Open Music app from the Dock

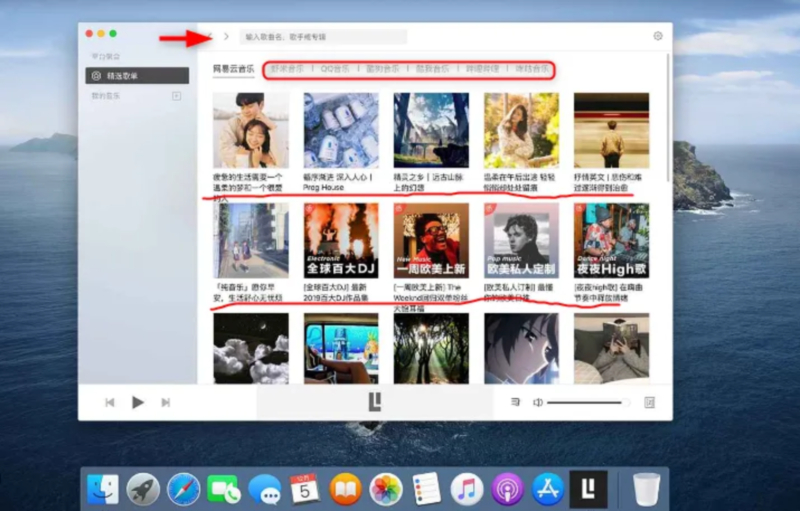[467, 489]
